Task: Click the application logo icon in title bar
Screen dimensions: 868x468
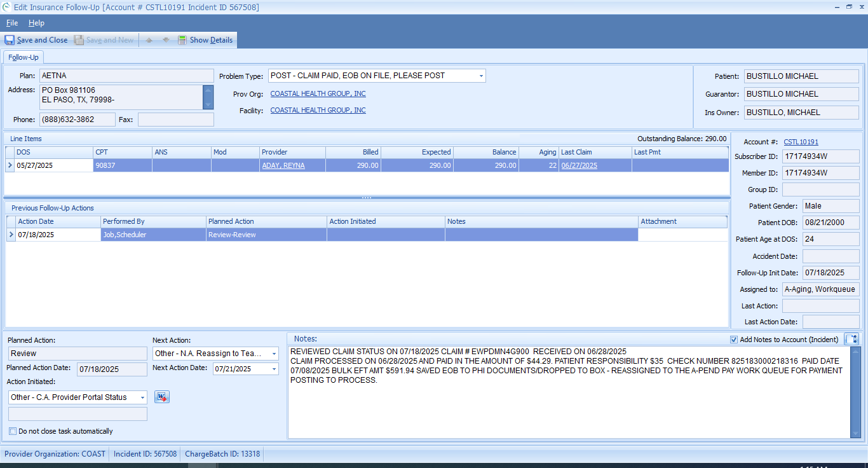Action: (x=6, y=7)
